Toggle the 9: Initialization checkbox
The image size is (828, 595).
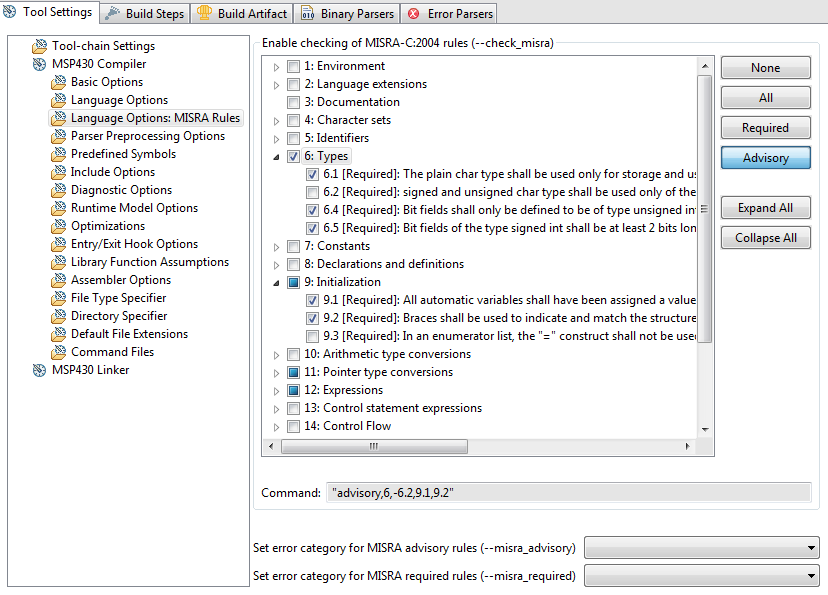[x=293, y=282]
